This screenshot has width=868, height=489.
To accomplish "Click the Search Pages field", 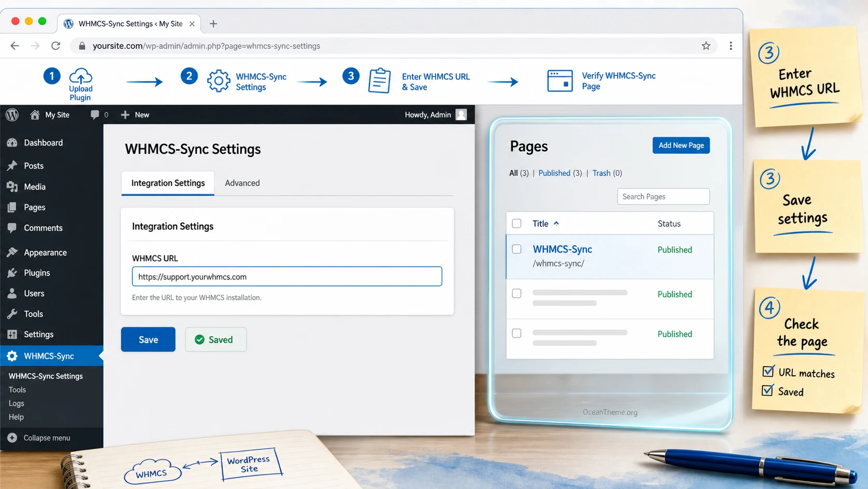I will click(x=663, y=196).
